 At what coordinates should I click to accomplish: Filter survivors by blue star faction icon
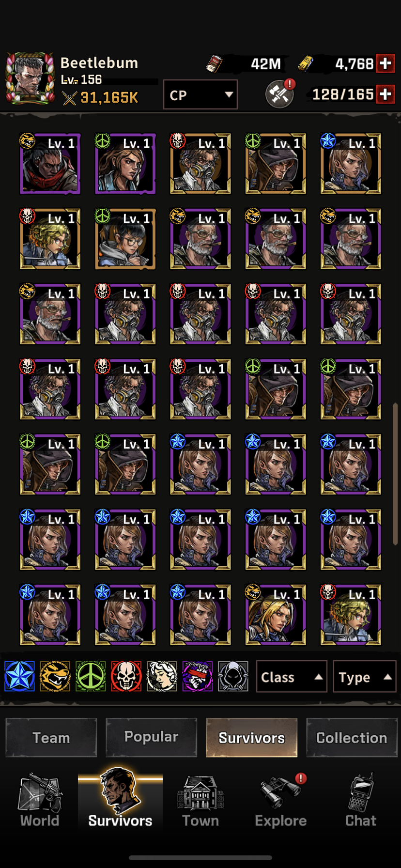click(x=19, y=676)
